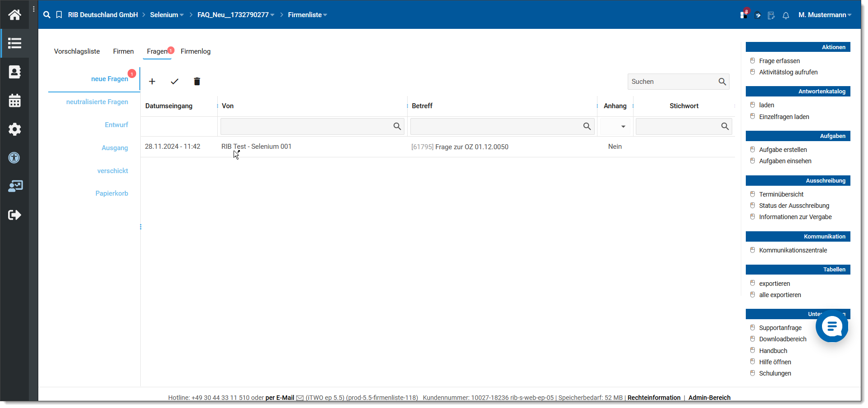The image size is (868, 408).
Task: Open the Firmenliste breadcrumb dropdown
Action: pyautogui.click(x=307, y=15)
